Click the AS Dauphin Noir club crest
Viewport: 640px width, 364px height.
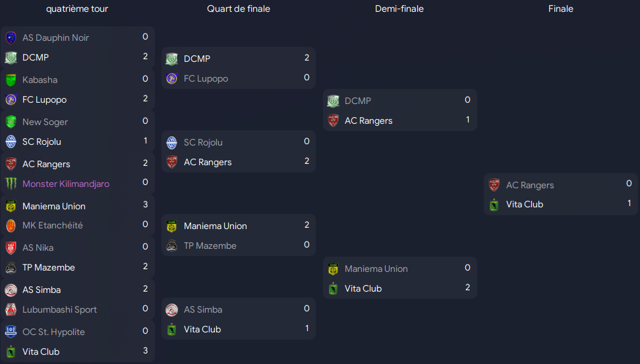coord(11,38)
